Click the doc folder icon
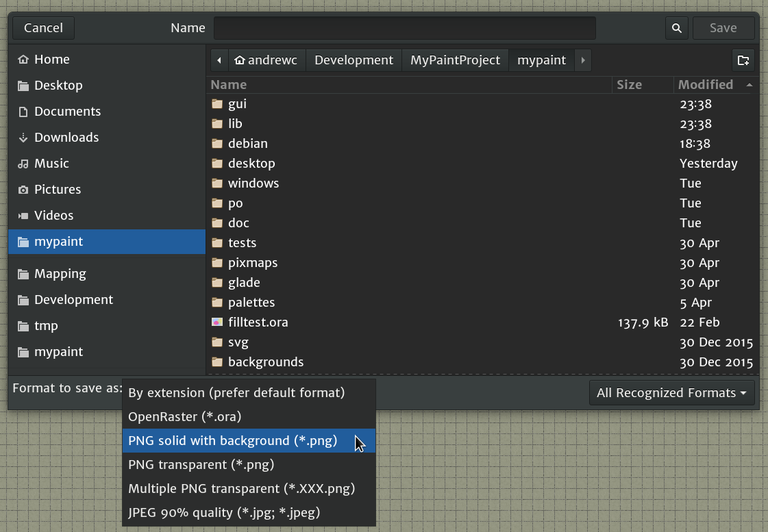This screenshot has width=768, height=532. click(217, 223)
